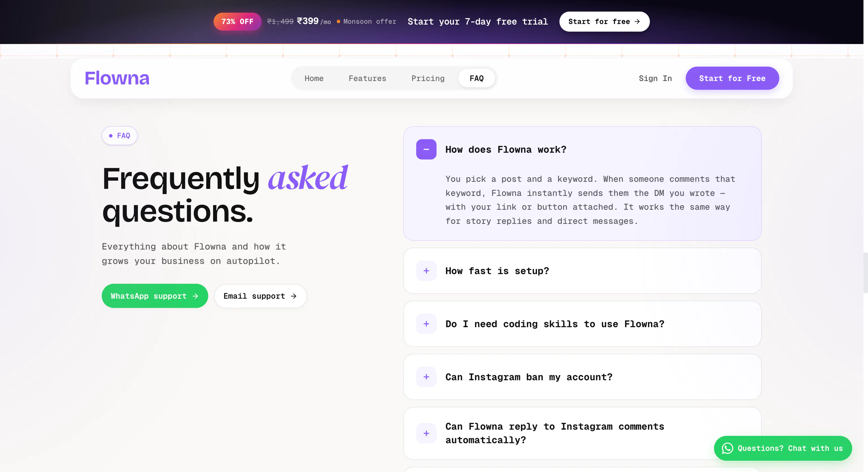Click plus icon beside coding skills question
The image size is (868, 472).
pos(426,324)
